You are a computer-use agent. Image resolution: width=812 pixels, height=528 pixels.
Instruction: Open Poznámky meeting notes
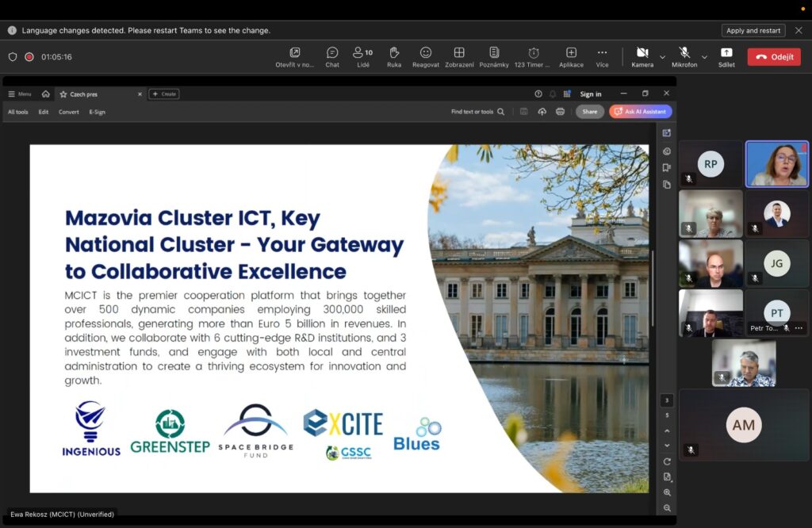[x=494, y=56]
